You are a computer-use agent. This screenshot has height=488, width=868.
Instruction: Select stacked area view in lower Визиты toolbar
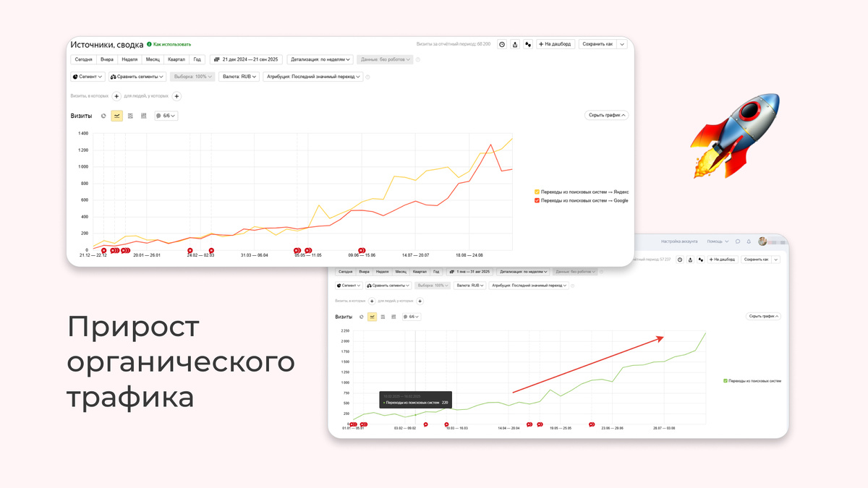coord(383,317)
